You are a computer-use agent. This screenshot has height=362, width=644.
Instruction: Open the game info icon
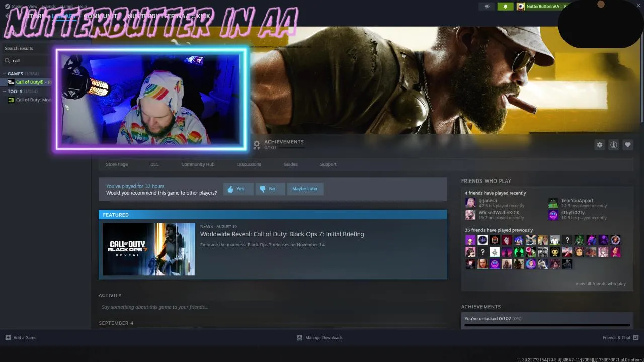[614, 145]
